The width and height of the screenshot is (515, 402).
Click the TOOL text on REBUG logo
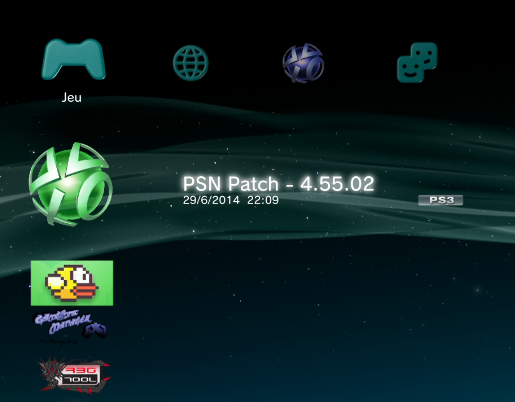(x=80, y=380)
